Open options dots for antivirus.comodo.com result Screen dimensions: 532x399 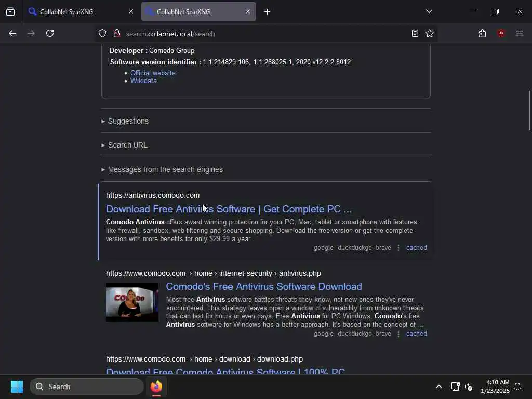(398, 248)
